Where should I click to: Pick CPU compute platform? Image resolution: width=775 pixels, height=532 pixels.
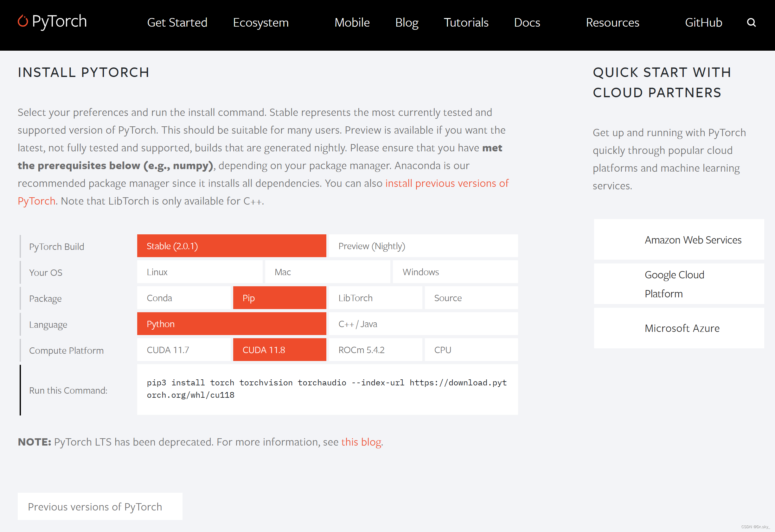(471, 350)
